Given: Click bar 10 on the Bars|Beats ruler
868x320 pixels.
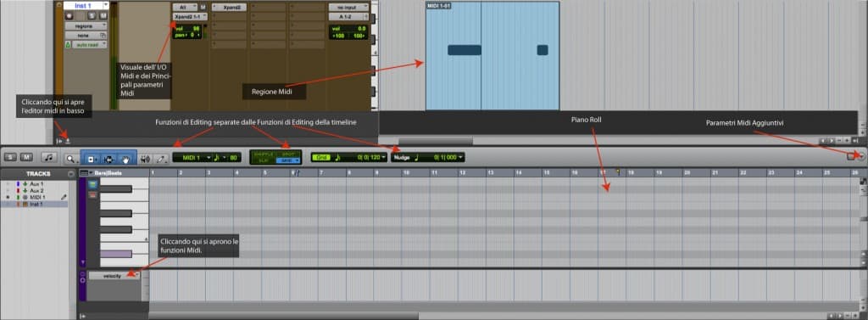Looking at the screenshot, I should click(406, 173).
